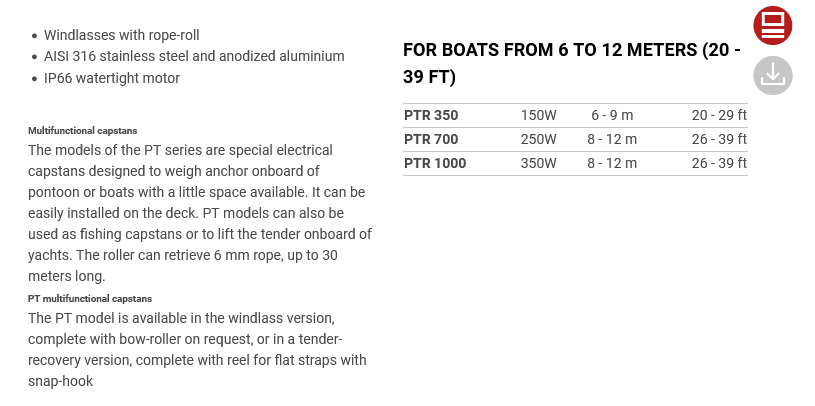Click the PTR 700 row's 26 - 39 ft cell
This screenshot has width=815, height=406.
(x=719, y=139)
